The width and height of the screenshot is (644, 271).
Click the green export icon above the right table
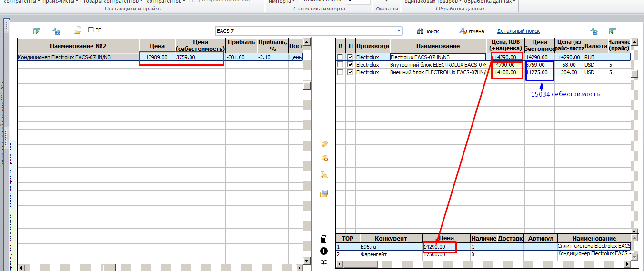pyautogui.click(x=613, y=31)
